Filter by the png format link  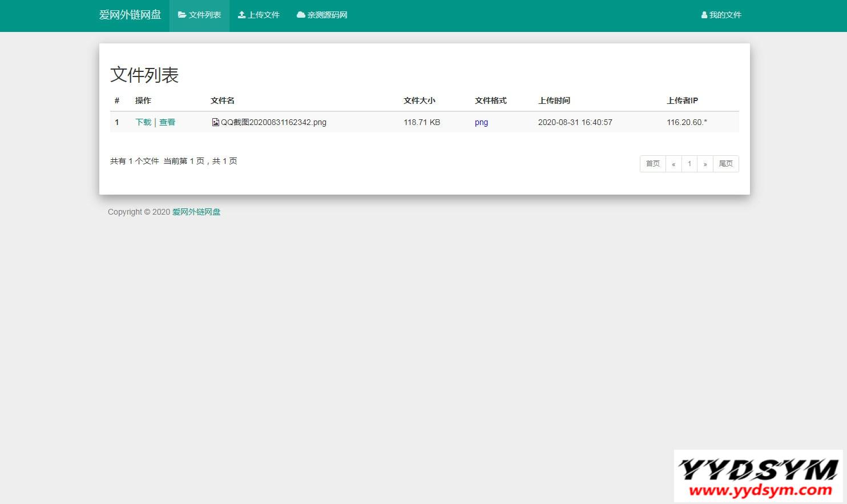481,122
